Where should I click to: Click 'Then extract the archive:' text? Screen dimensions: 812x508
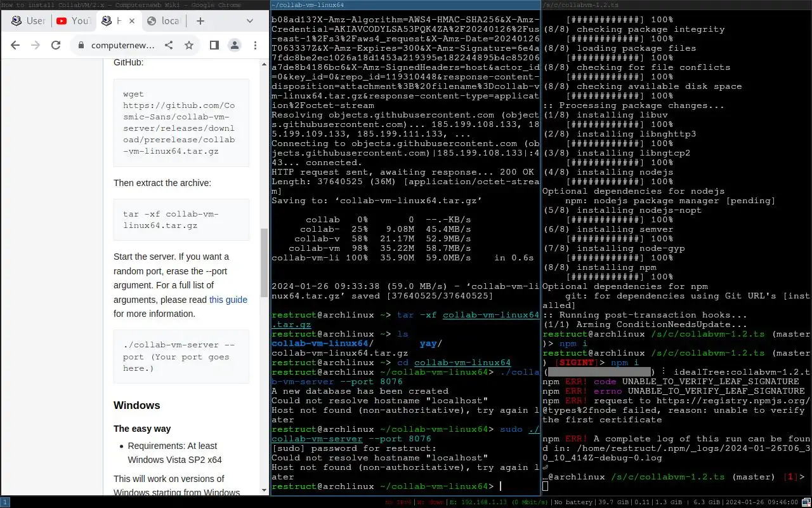[162, 183]
